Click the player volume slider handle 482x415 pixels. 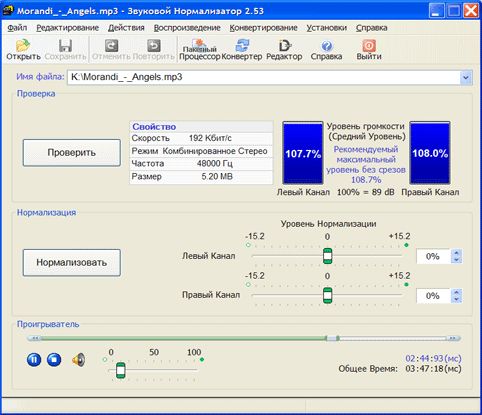pos(121,370)
